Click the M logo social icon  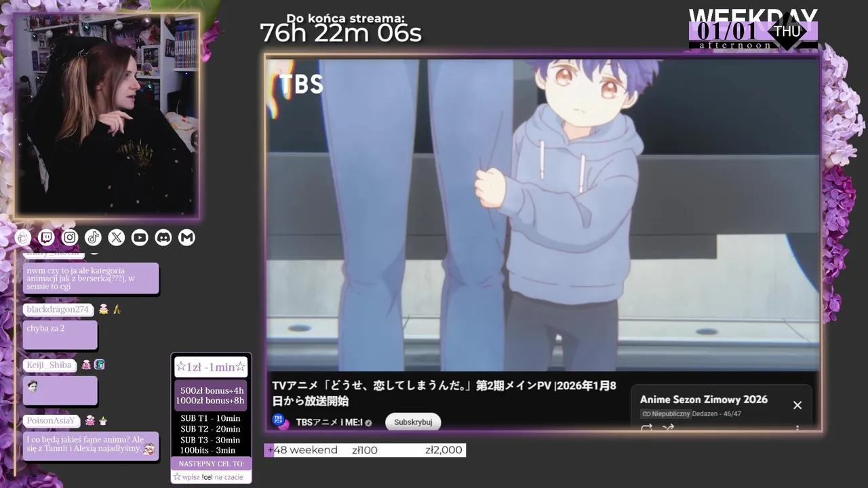[186, 237]
